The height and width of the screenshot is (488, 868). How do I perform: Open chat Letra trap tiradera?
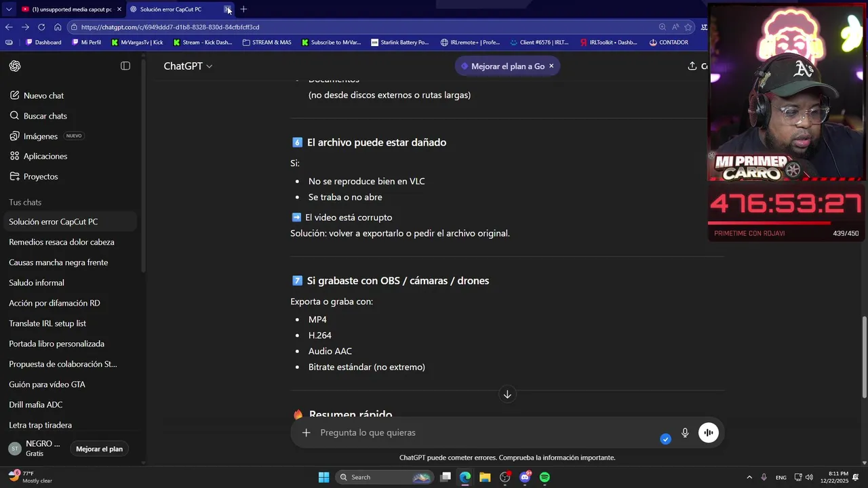point(40,425)
